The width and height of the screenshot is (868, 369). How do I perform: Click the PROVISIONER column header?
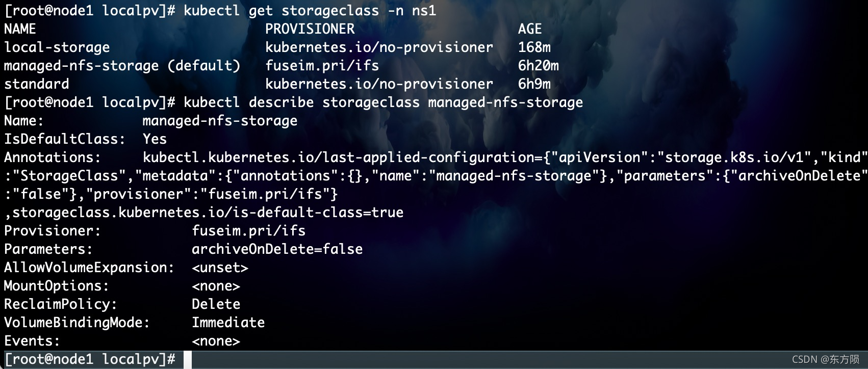pos(310,29)
